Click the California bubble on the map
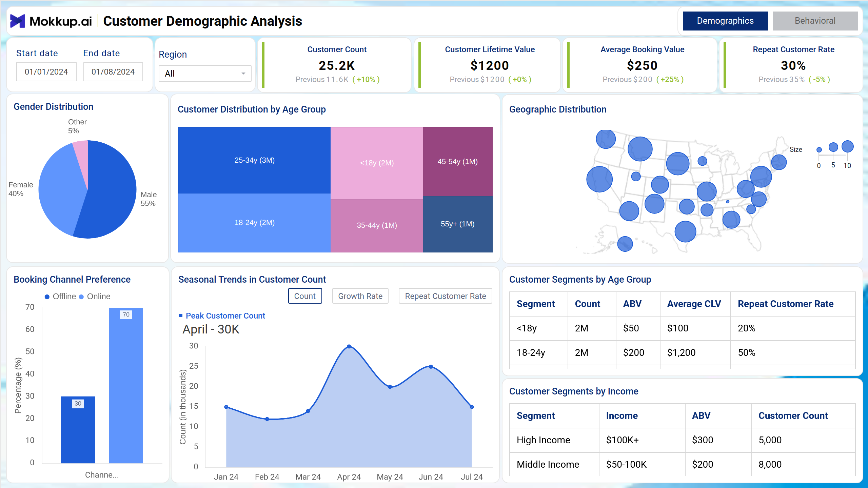The image size is (868, 488). [x=599, y=179]
